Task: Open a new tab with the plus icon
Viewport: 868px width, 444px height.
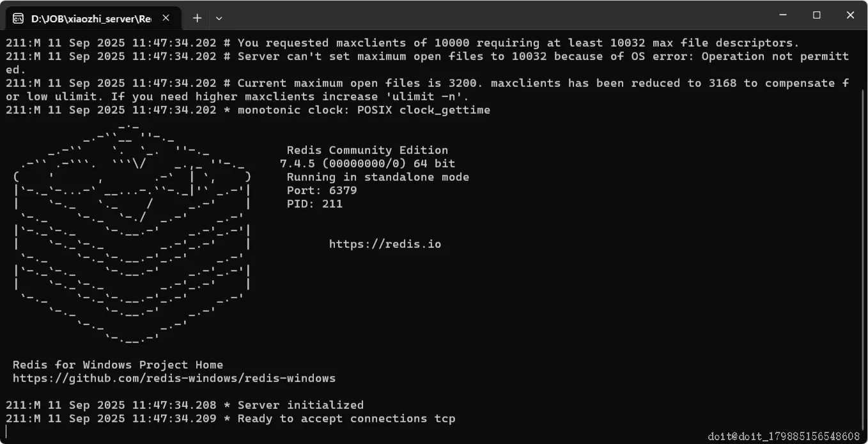Action: click(x=197, y=18)
